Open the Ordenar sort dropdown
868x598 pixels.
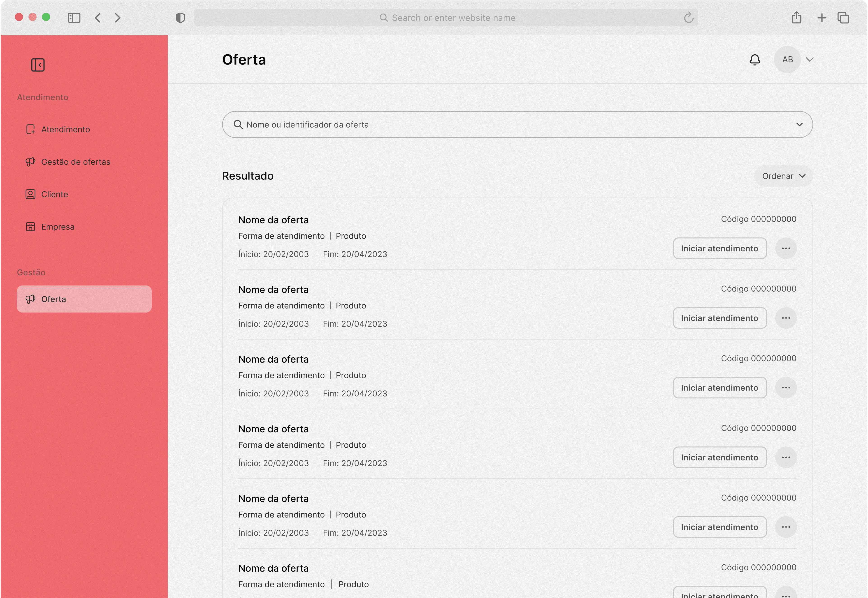click(x=783, y=176)
